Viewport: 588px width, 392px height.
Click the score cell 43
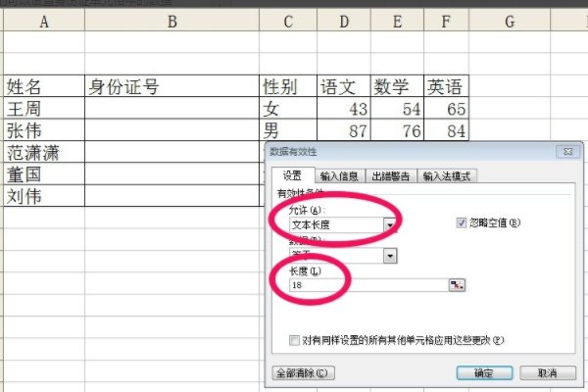pyautogui.click(x=344, y=109)
